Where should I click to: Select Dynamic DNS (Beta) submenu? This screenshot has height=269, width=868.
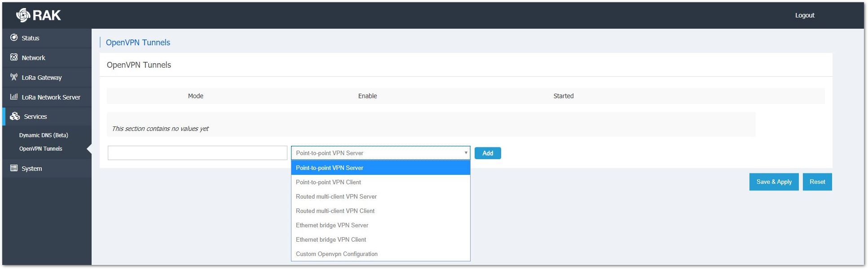(x=44, y=135)
